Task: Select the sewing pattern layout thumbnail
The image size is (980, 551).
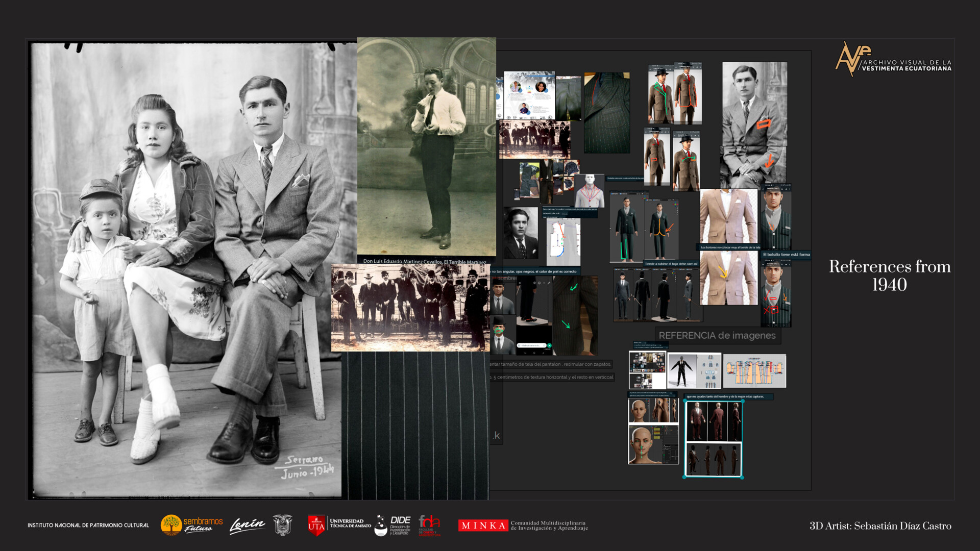Action: point(754,371)
